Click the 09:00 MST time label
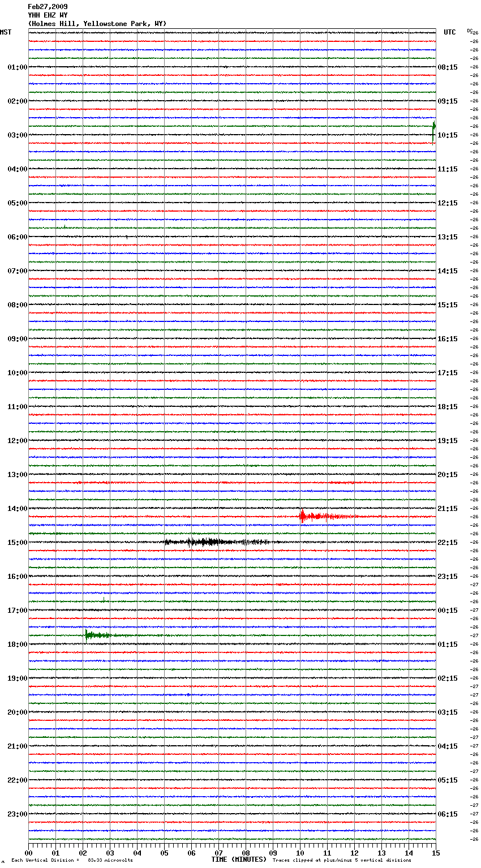 tap(18, 339)
